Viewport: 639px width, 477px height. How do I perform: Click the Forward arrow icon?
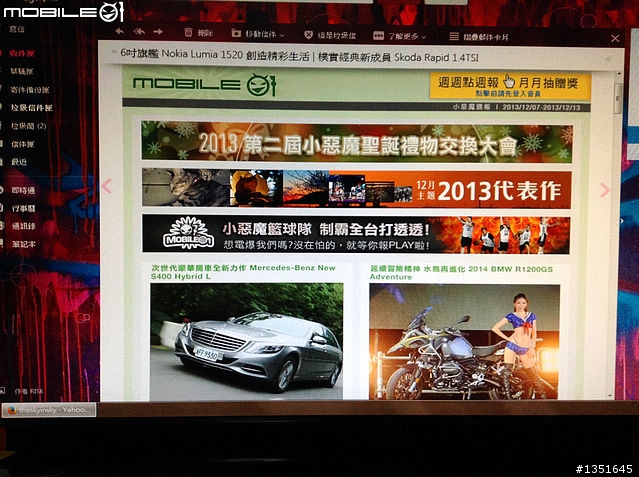pos(158,32)
